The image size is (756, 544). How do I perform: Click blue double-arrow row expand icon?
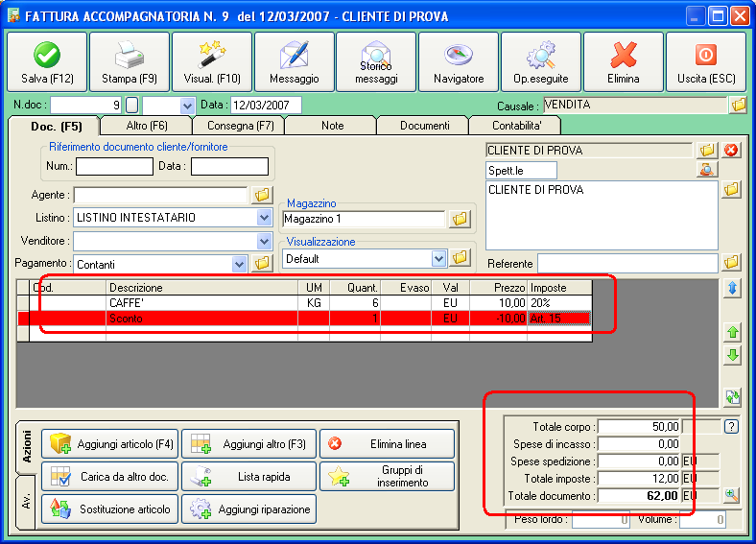click(732, 288)
